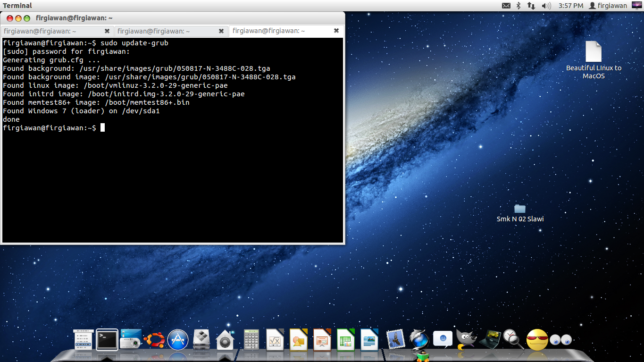Click 'Found initrd image' output line
The width and height of the screenshot is (644, 362).
[124, 94]
